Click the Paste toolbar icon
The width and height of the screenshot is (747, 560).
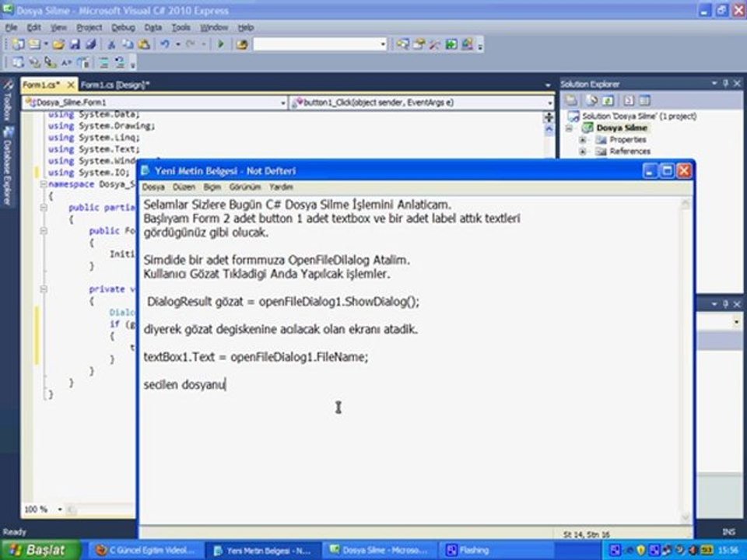tap(143, 44)
